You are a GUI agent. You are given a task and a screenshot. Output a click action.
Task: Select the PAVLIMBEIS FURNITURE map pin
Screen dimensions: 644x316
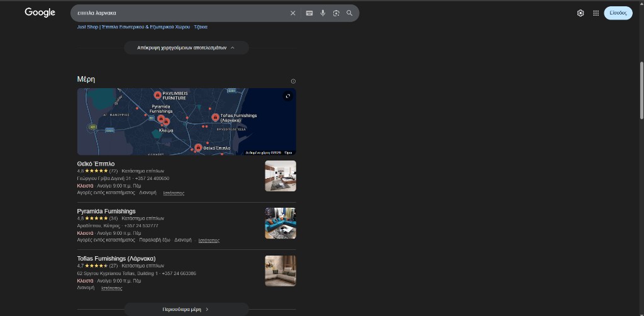(x=157, y=95)
